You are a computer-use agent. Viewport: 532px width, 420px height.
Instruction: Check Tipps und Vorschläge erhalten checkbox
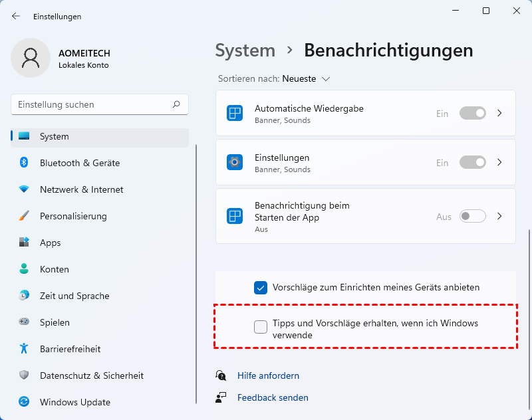(261, 326)
